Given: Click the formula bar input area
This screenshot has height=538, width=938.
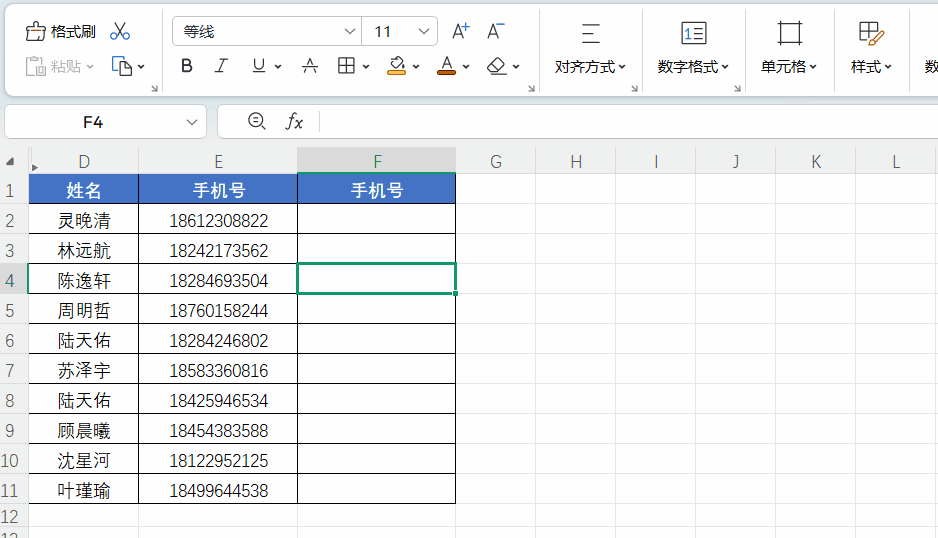Looking at the screenshot, I should coord(628,121).
